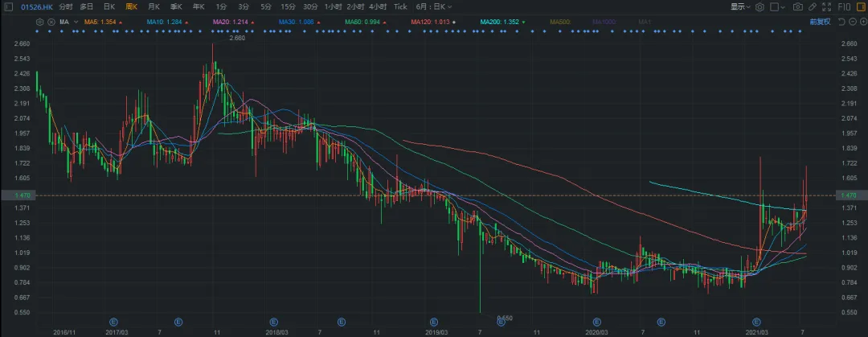This screenshot has width=868, height=337.
Task: Expand the layout dropdown arrow
Action: [784, 6]
